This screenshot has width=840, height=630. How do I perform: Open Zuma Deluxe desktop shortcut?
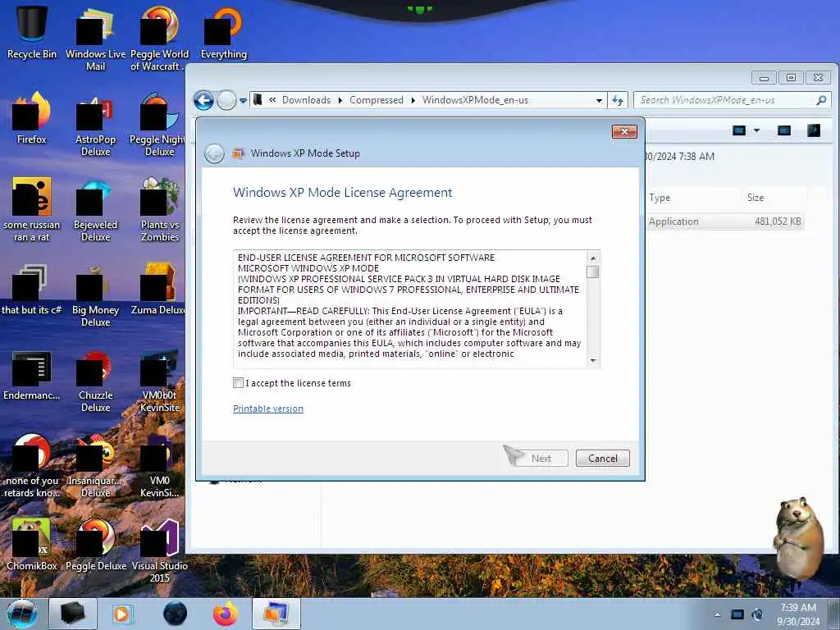(x=158, y=289)
